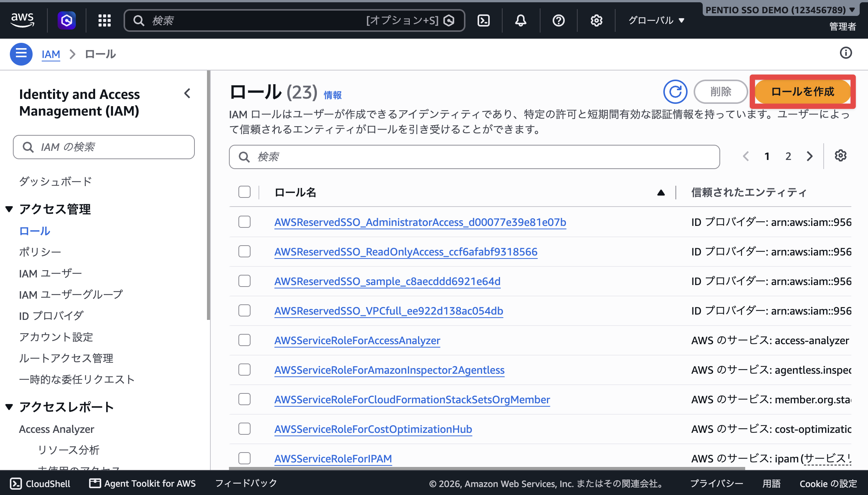Click the purple hexagon extension icon
868x495 pixels.
[67, 20]
